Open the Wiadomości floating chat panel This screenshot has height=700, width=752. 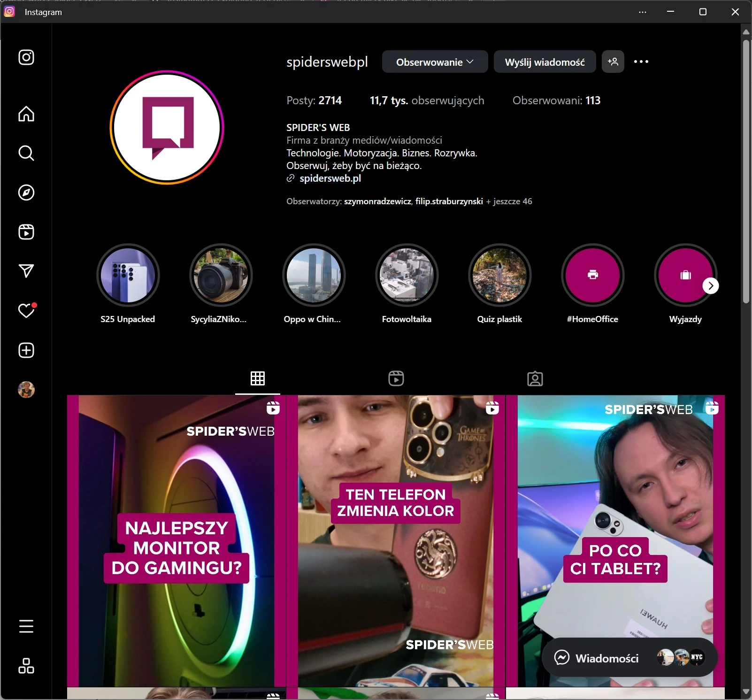pos(606,658)
